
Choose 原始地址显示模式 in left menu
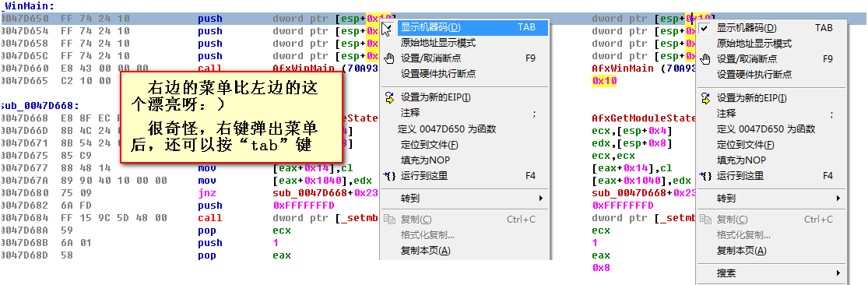438,43
